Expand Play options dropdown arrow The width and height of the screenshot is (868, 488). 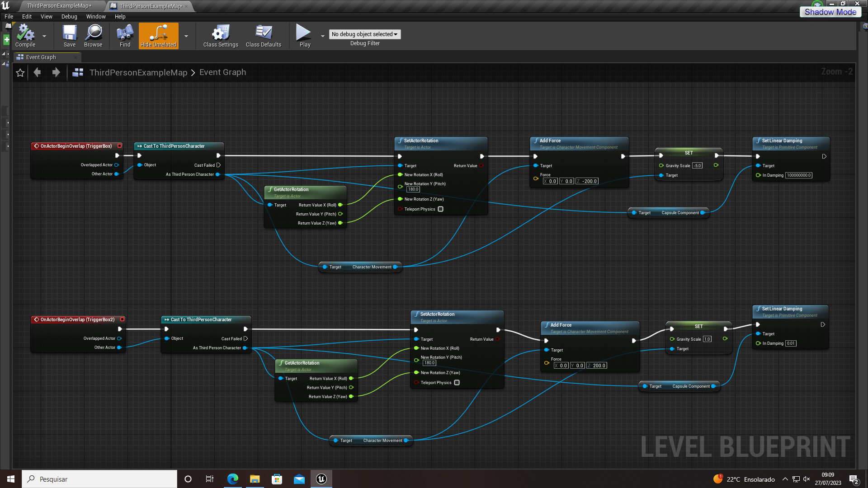pyautogui.click(x=323, y=36)
